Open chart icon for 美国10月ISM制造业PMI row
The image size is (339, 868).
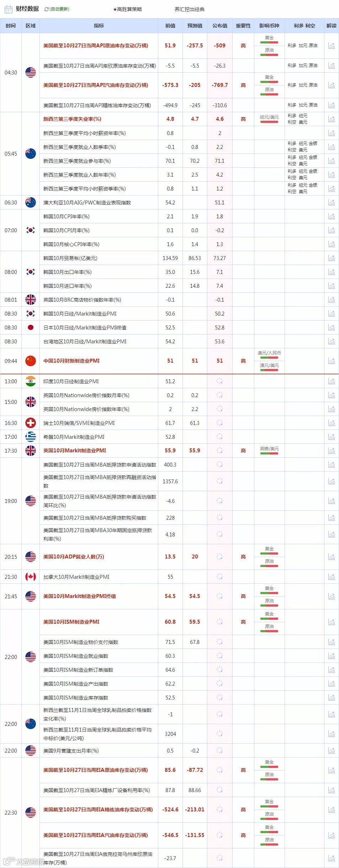[x=332, y=622]
